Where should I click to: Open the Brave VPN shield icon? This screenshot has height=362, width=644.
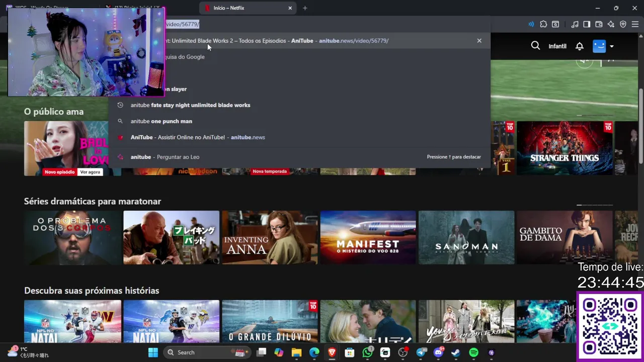tap(623, 24)
